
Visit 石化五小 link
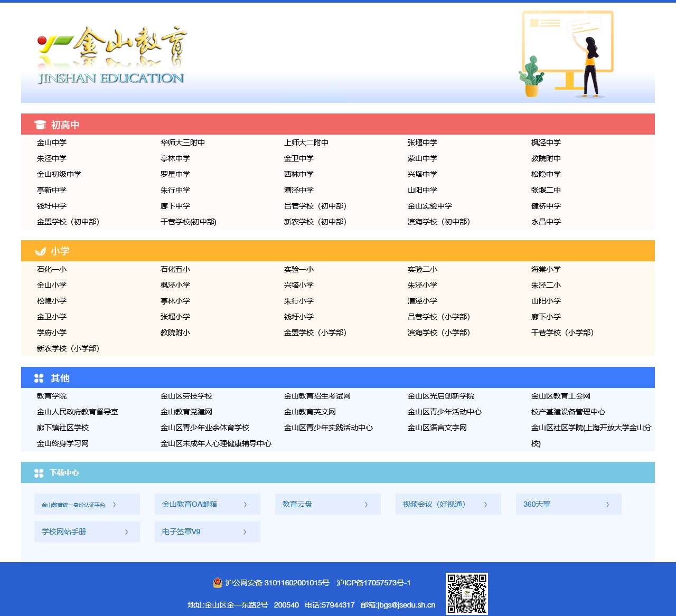click(175, 269)
